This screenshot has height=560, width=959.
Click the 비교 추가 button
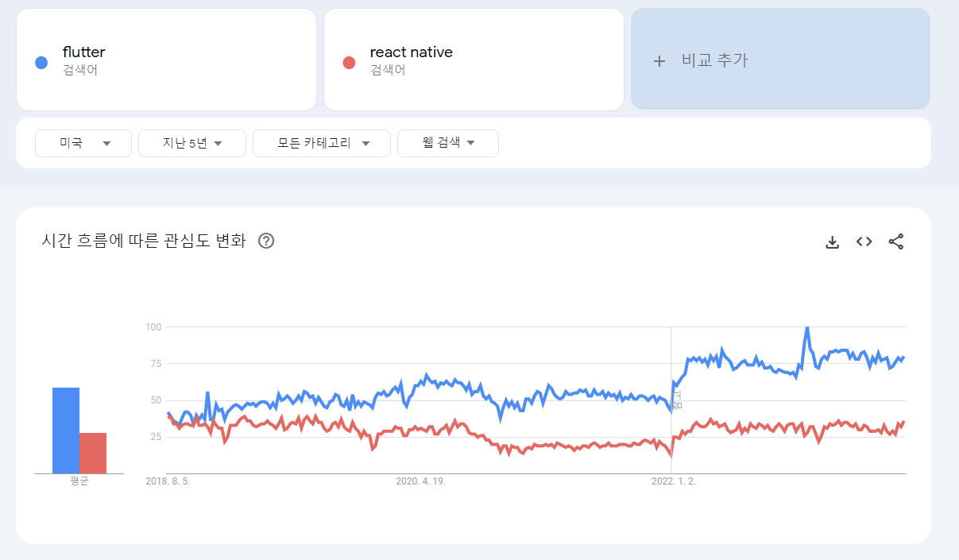click(780, 59)
